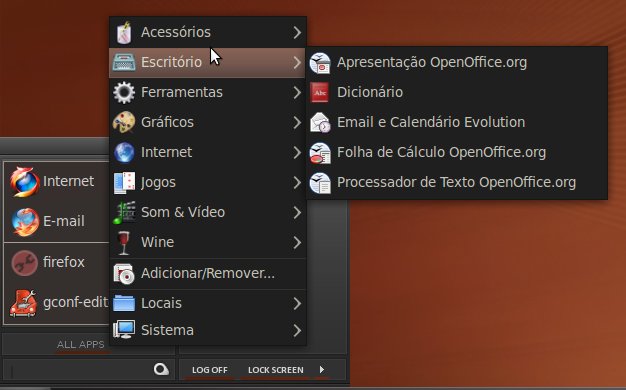Open the gconf-editor recent entry label
The width and height of the screenshot is (626, 390).
(76, 303)
